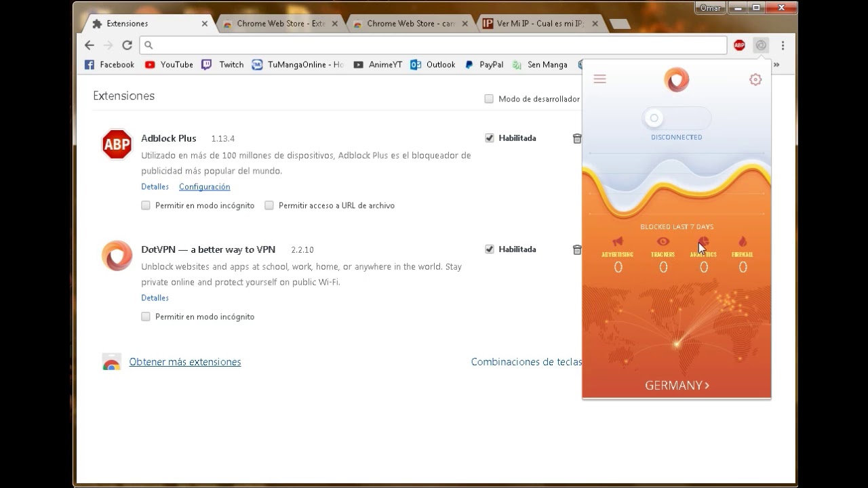Open Chrome three-dot menu
This screenshot has width=868, height=488.
point(783,45)
